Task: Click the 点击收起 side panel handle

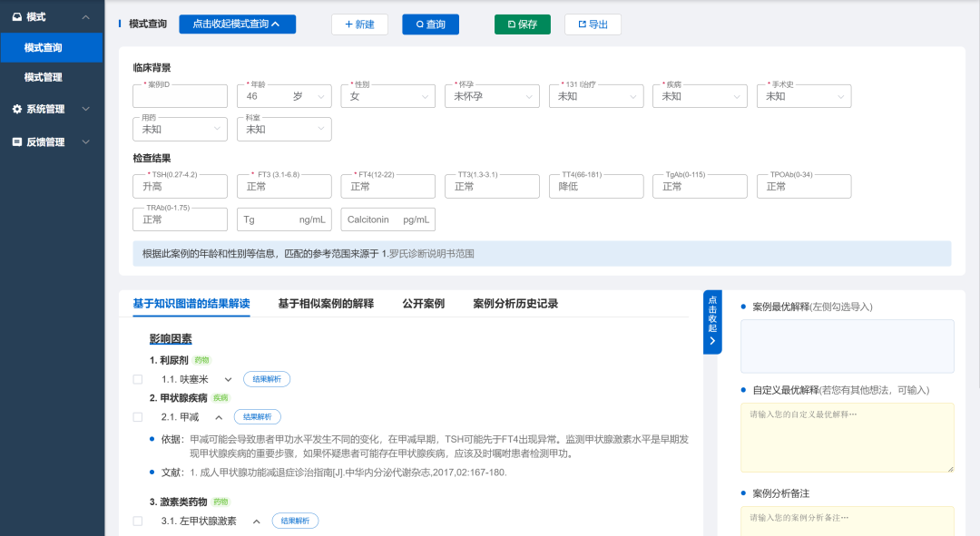Action: 712,322
